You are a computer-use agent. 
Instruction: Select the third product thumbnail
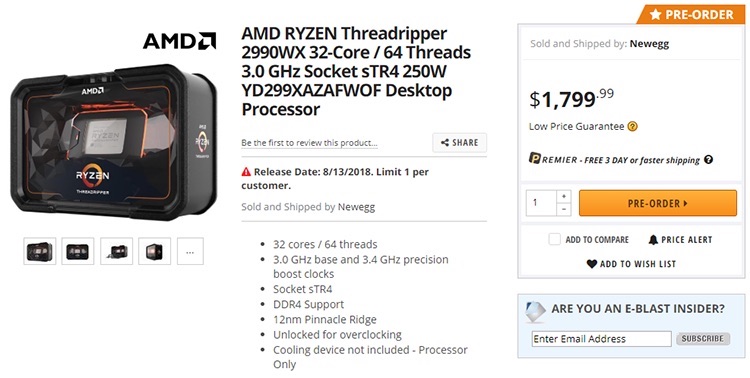[116, 251]
